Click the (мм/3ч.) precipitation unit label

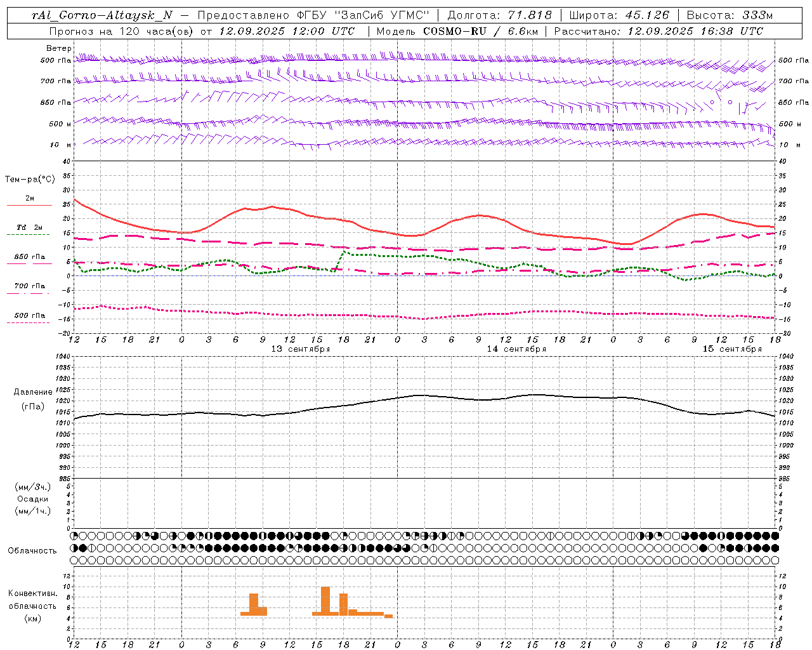pyautogui.click(x=33, y=487)
